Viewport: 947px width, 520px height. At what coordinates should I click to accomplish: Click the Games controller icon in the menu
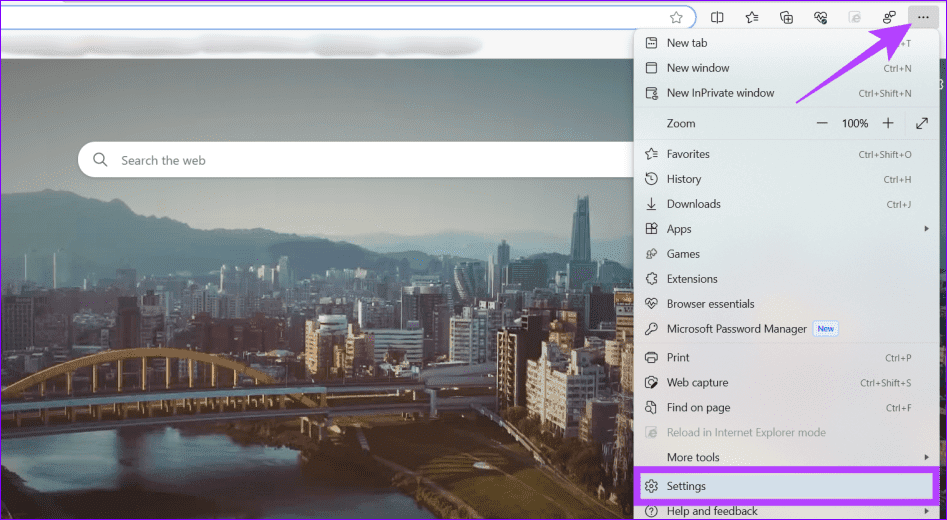tap(651, 254)
